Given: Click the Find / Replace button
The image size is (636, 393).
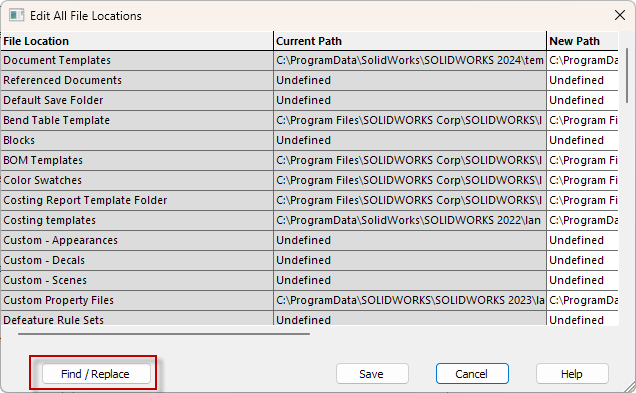Looking at the screenshot, I should pyautogui.click(x=96, y=374).
